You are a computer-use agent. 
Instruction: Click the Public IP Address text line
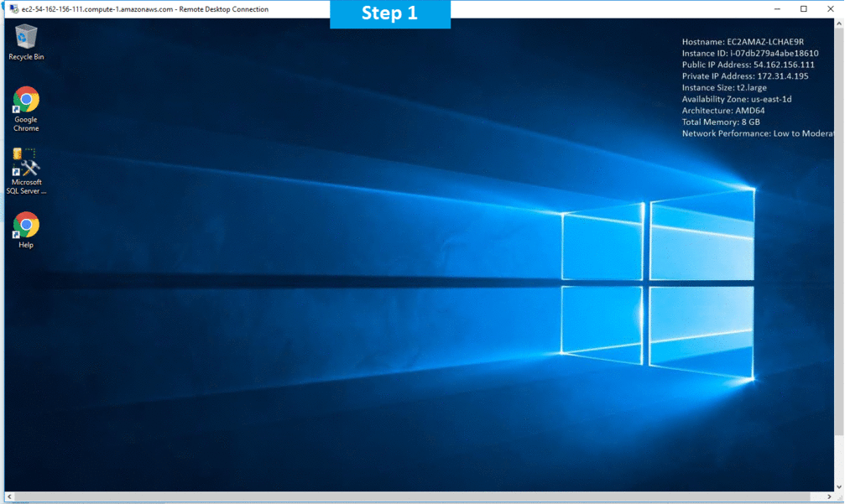(748, 65)
